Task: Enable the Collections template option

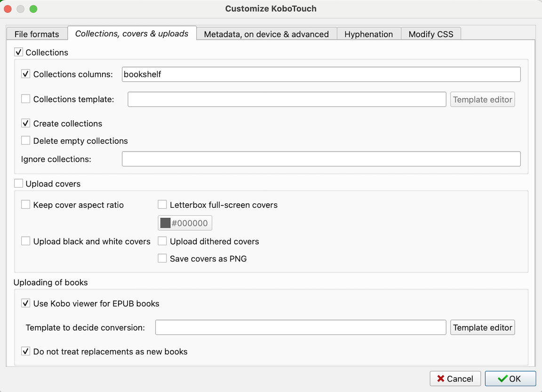Action: tap(26, 99)
